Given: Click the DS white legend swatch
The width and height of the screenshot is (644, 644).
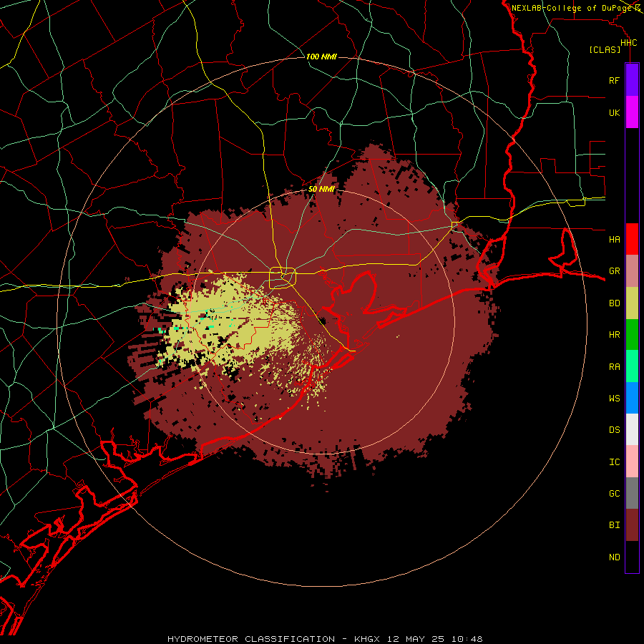Looking at the screenshot, I should [632, 429].
